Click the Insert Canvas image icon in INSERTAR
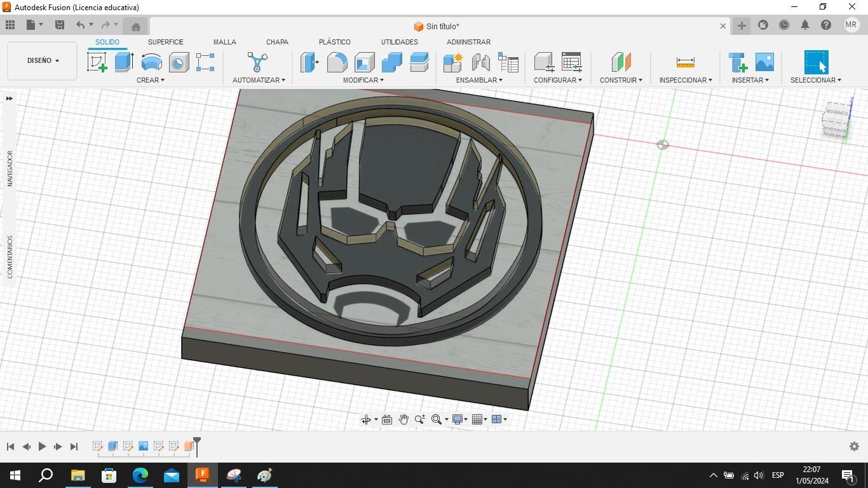Screen dimensions: 868x488 [764, 62]
